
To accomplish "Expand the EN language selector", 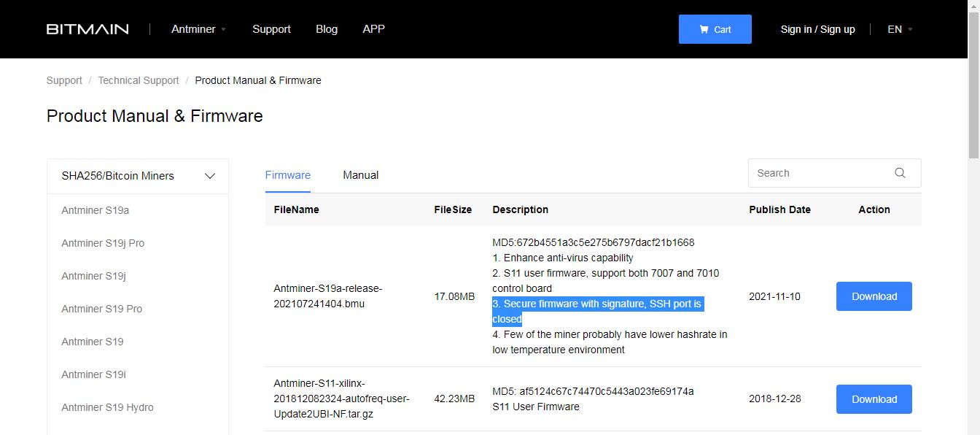I will pyautogui.click(x=898, y=29).
